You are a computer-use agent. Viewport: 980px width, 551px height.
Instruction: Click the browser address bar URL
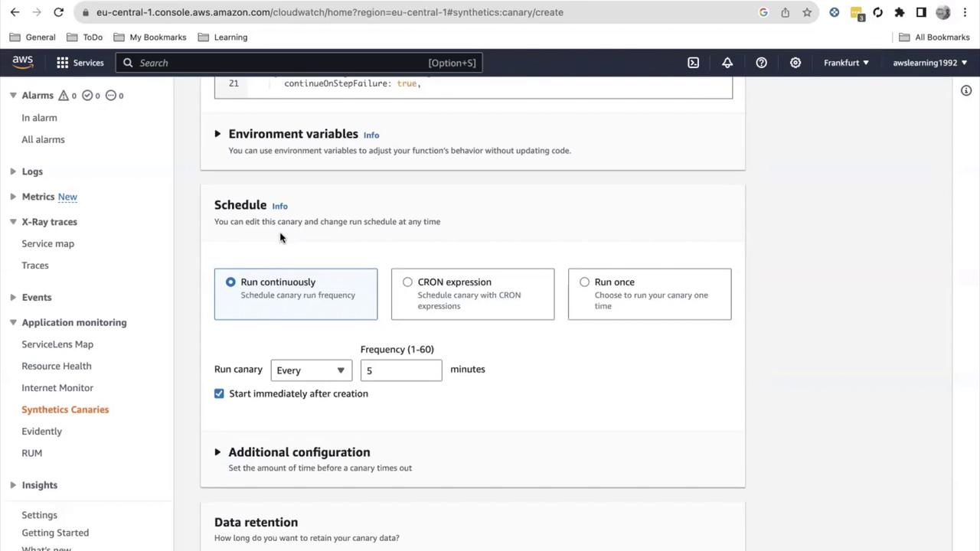pos(329,12)
